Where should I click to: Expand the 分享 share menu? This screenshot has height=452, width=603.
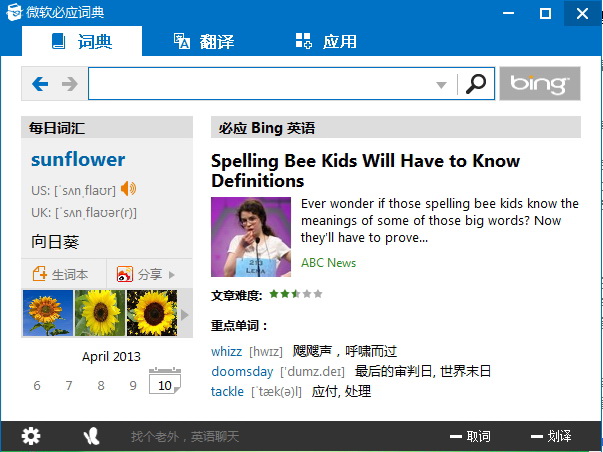[x=146, y=274]
